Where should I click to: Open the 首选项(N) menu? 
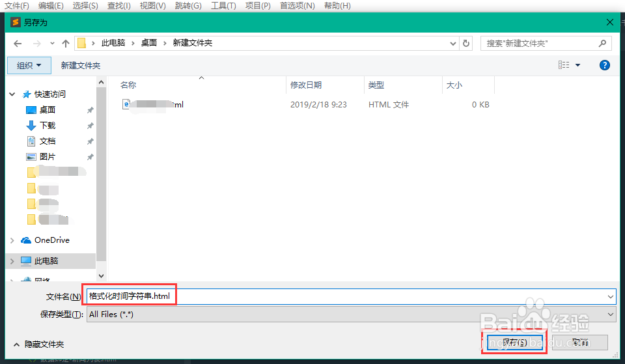(298, 6)
